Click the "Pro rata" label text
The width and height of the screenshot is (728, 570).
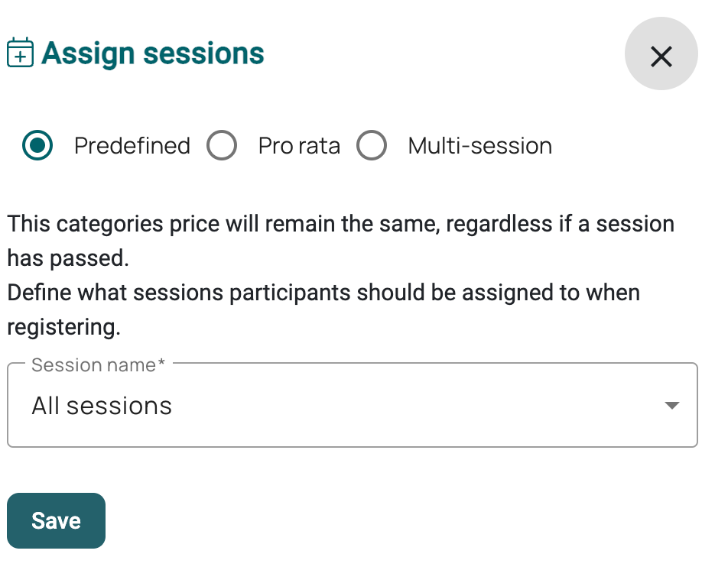tap(299, 145)
